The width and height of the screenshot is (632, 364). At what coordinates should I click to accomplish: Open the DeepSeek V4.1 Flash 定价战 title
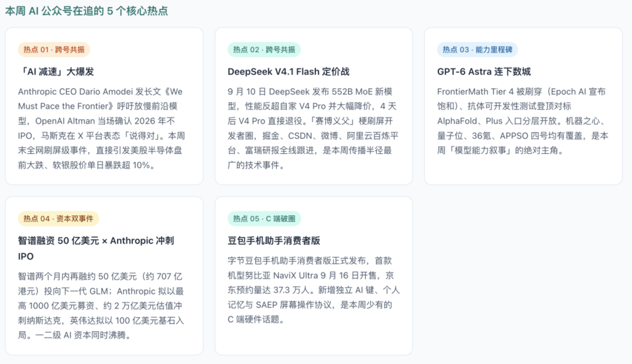pos(289,72)
